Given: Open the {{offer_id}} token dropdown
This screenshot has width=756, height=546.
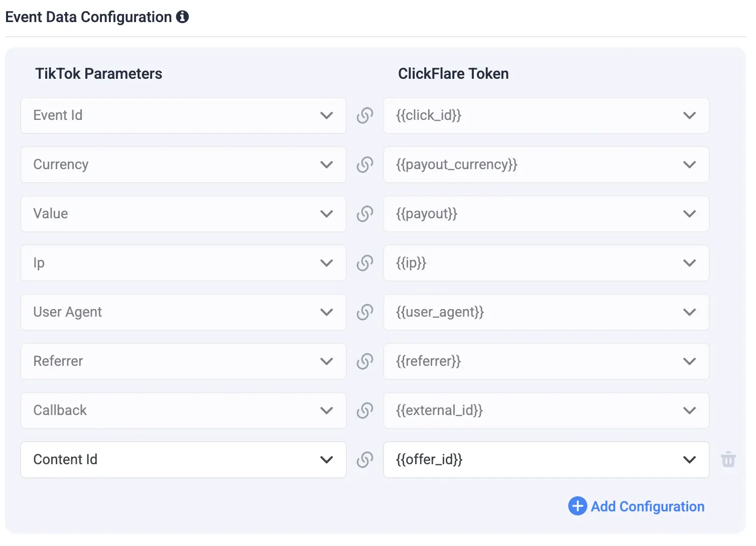Looking at the screenshot, I should (546, 460).
